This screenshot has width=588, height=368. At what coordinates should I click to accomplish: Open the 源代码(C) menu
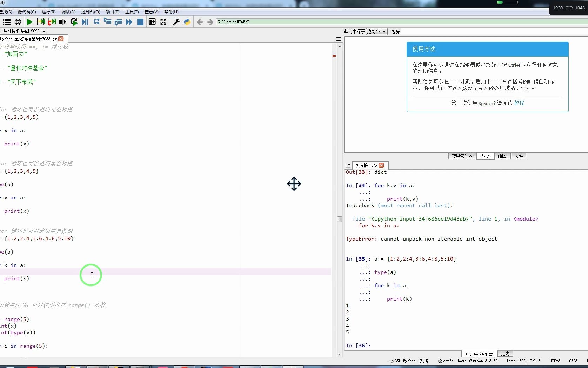pyautogui.click(x=27, y=12)
